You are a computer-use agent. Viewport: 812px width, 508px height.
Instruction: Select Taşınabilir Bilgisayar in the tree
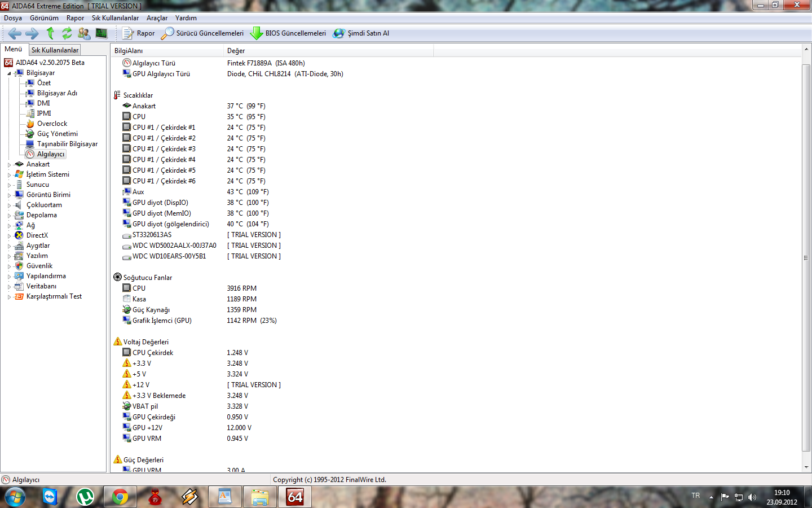click(x=67, y=144)
